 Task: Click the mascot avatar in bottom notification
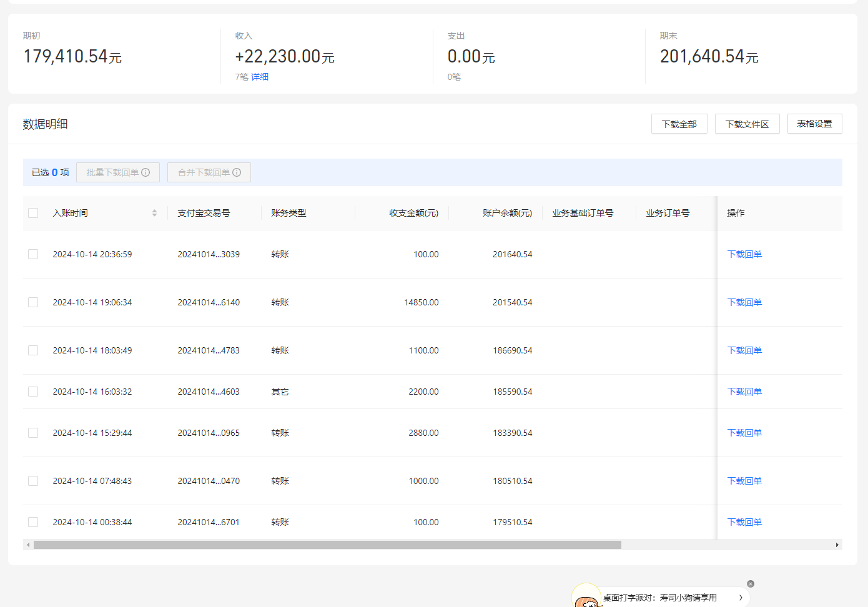point(586,598)
